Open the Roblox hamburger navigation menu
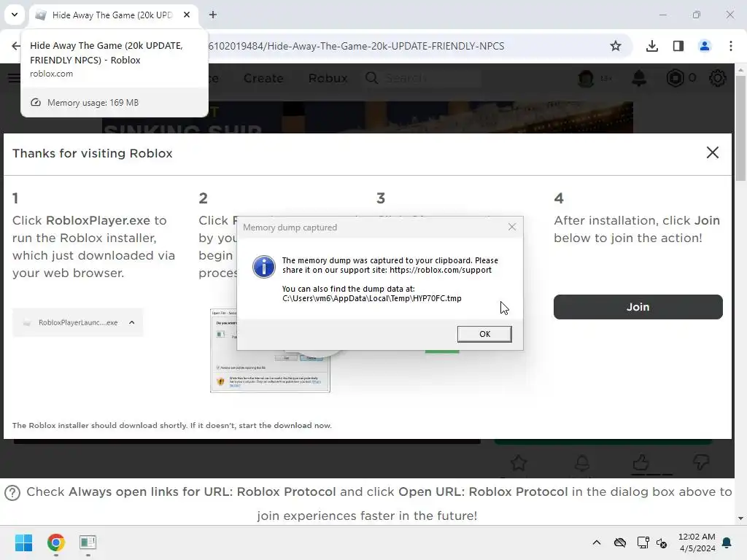Screen dimensions: 747x560 coord(13,78)
